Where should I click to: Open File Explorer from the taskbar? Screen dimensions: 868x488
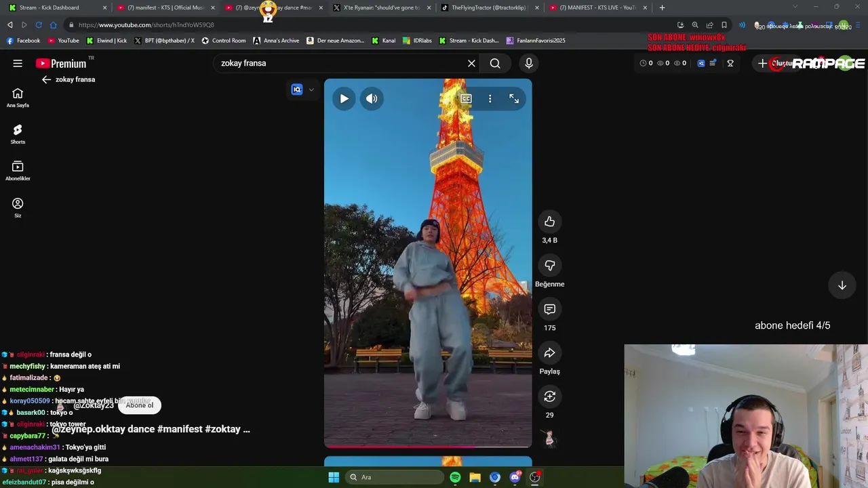[475, 477]
